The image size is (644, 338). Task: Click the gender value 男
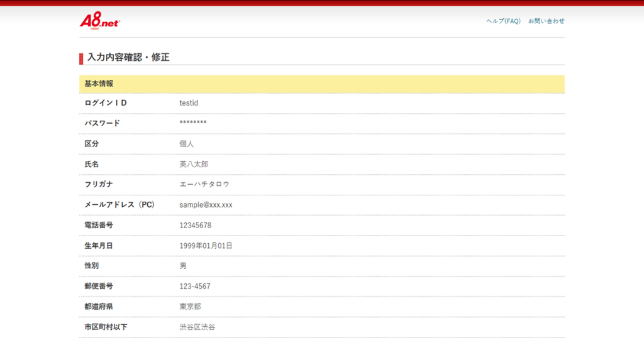coord(183,266)
